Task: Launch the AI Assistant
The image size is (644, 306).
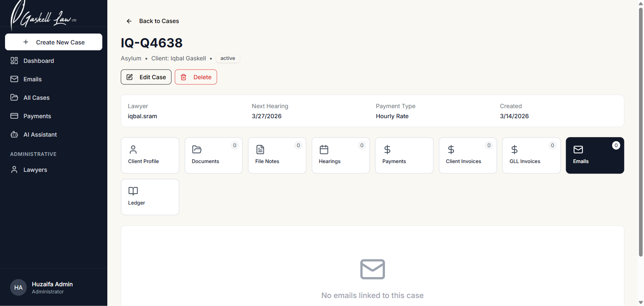Action: 40,134
